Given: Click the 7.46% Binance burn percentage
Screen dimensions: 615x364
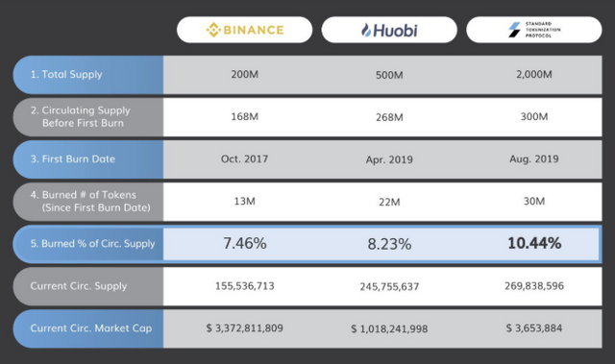Looking at the screenshot, I should 245,243.
